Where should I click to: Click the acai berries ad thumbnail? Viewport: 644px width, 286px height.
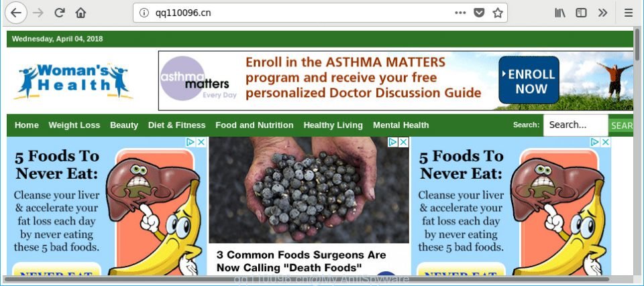(x=309, y=190)
